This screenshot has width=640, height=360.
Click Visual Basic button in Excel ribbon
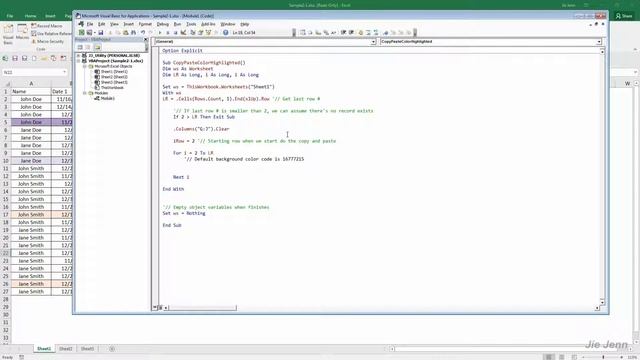tap(8, 33)
